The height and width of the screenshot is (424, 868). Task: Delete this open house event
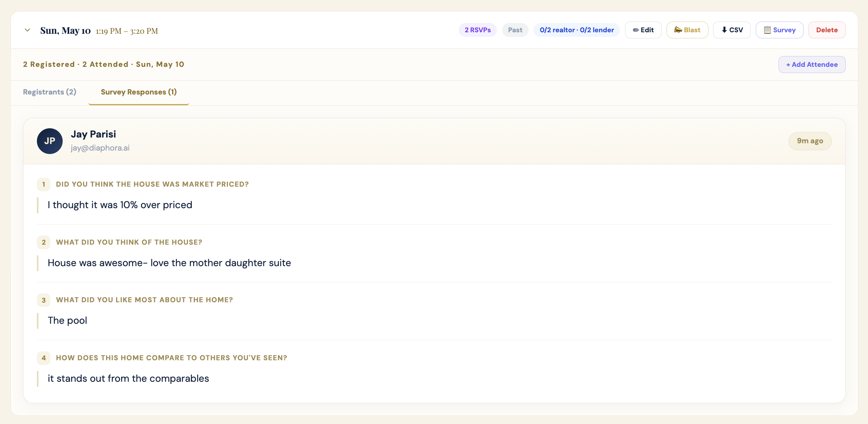point(827,30)
